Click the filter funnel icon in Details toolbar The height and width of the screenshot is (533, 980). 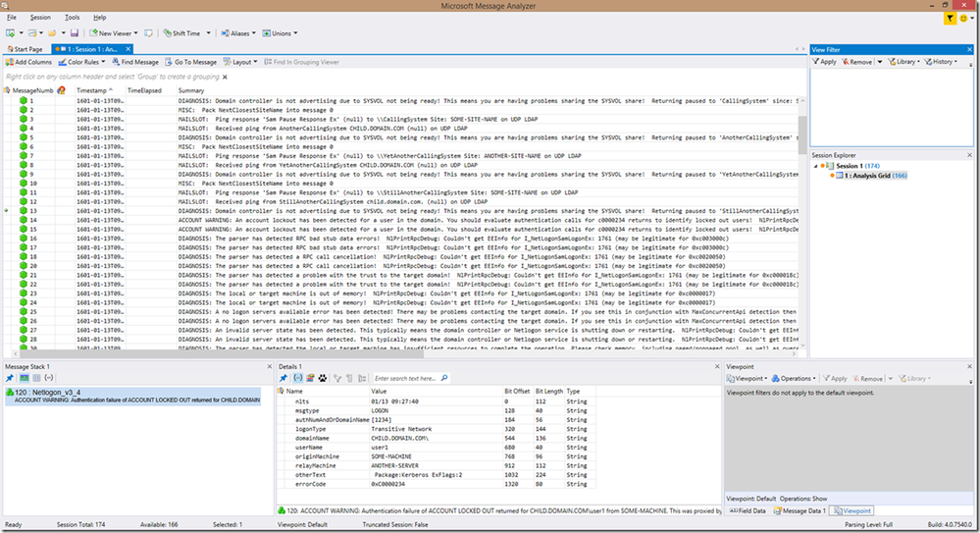(337, 378)
